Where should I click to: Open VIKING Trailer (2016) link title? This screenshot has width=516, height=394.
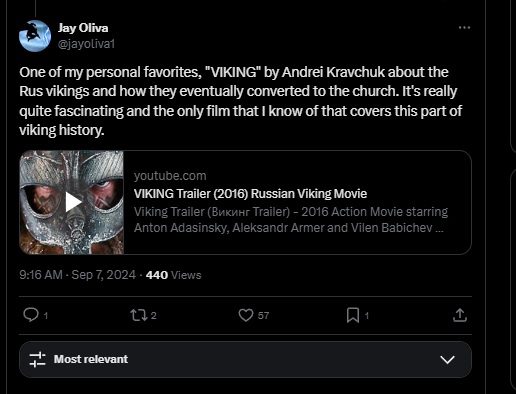click(x=250, y=193)
